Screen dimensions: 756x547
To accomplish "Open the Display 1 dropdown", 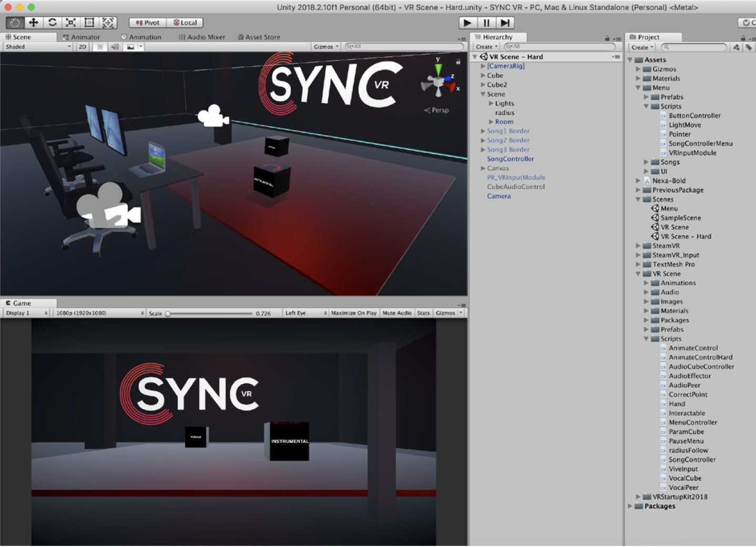I will (x=26, y=313).
